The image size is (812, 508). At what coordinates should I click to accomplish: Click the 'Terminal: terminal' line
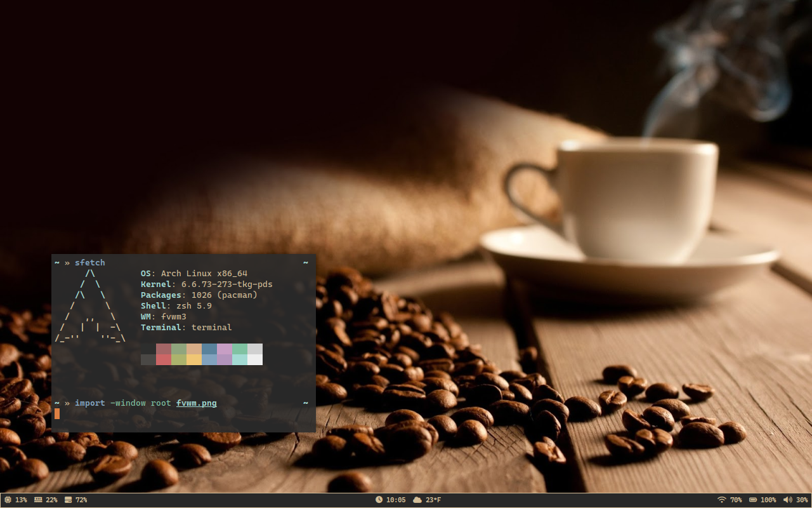click(187, 328)
